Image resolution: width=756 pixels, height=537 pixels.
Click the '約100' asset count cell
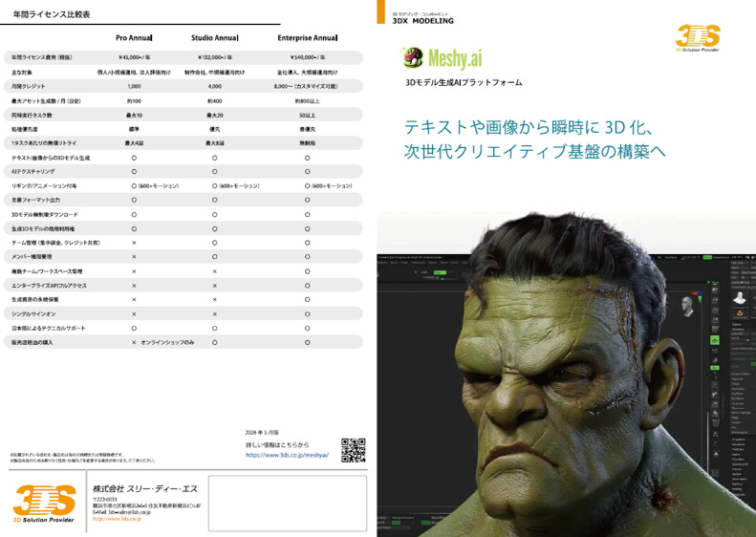click(x=134, y=101)
